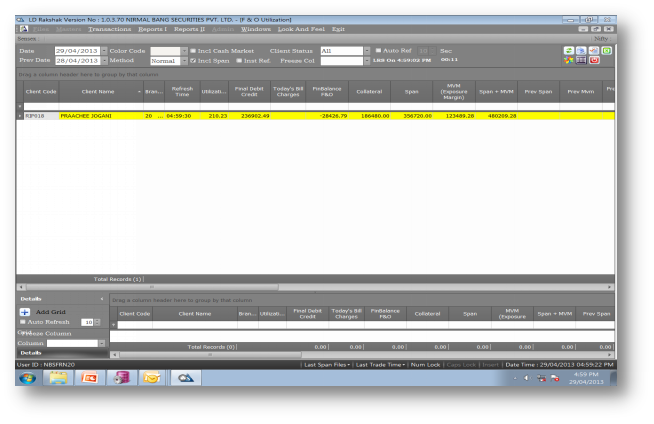Click the colorful pinwheel toolbar icon
This screenshot has height=424, width=654.
click(569, 61)
